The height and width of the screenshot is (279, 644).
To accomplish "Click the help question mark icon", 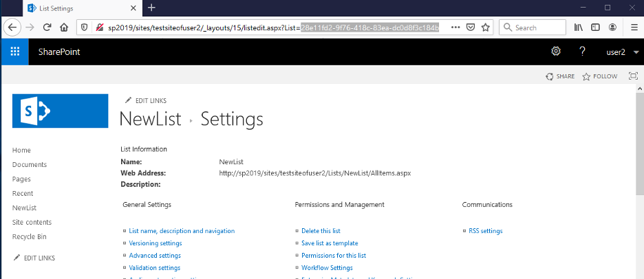I will point(582,52).
